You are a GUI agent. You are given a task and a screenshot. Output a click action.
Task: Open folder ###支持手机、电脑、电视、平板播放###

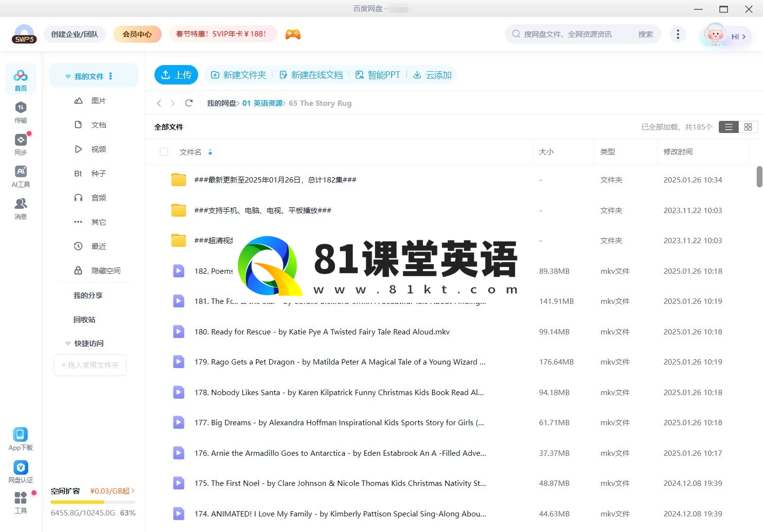263,210
